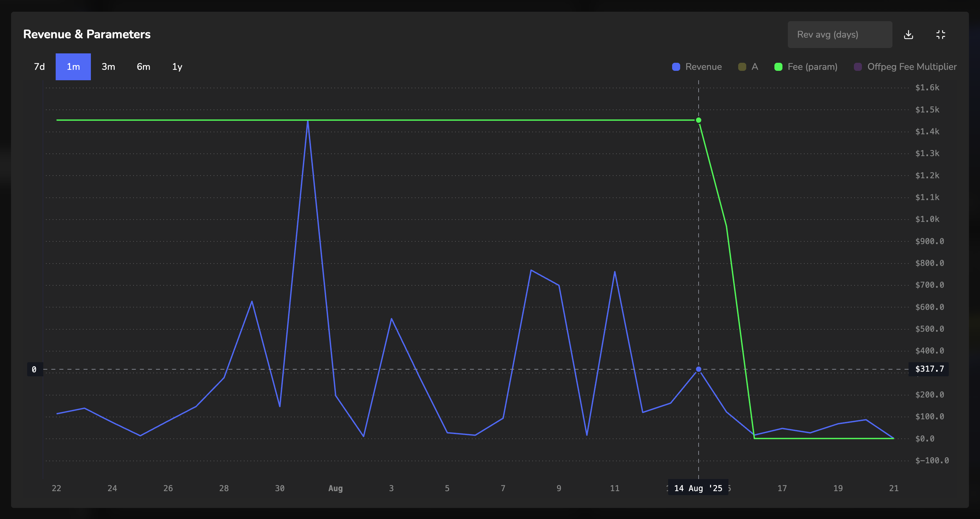Click the blue Revenue point at $317.7
This screenshot has height=519, width=980.
699,369
